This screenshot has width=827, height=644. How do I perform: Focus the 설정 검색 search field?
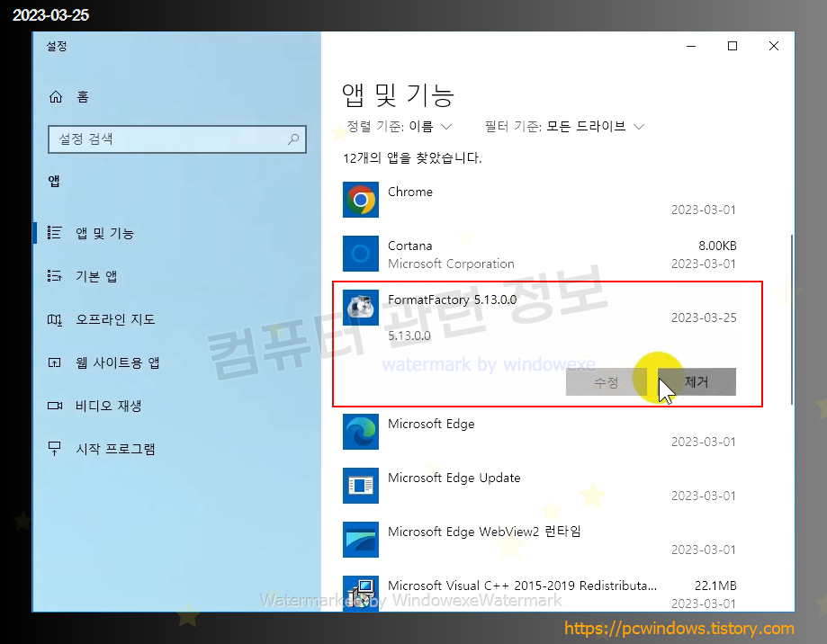(x=176, y=139)
